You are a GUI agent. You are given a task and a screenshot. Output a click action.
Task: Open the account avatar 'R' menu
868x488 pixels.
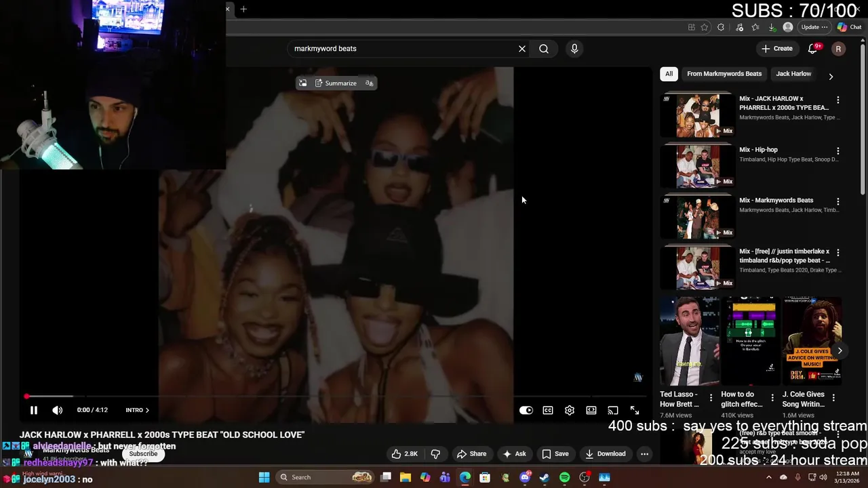838,49
